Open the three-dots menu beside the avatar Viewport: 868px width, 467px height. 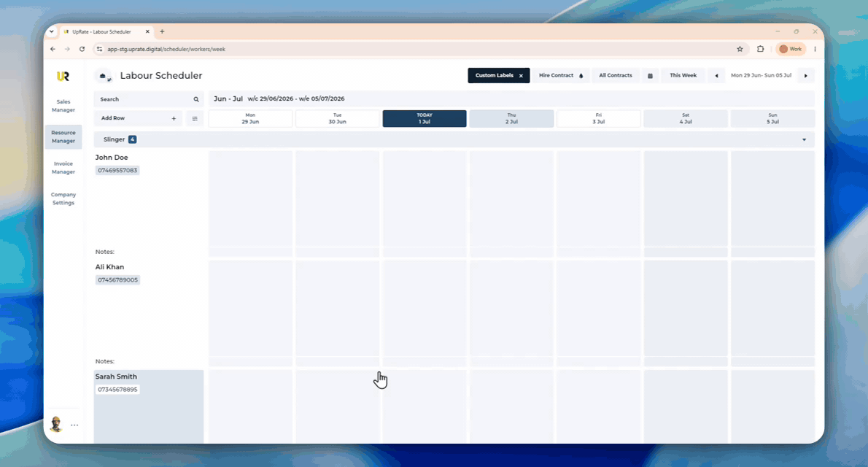74,425
